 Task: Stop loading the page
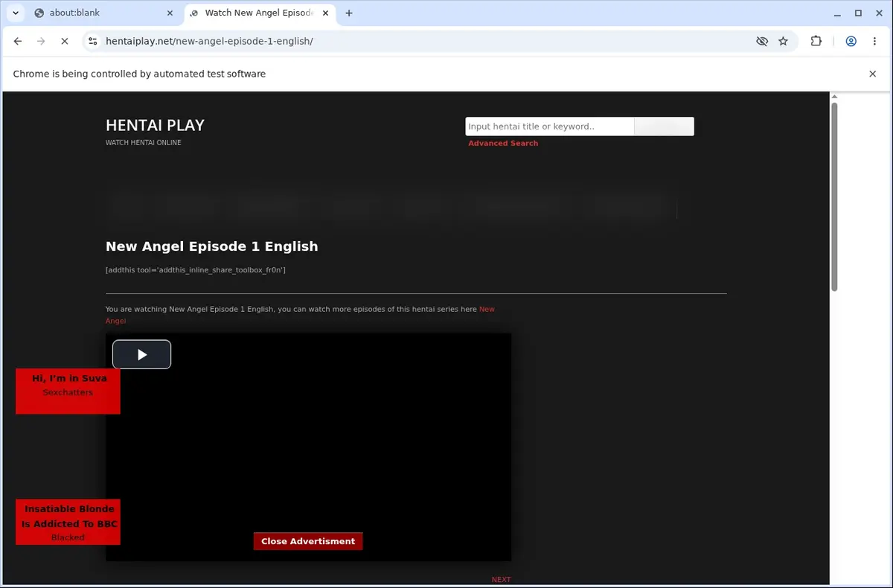point(65,41)
